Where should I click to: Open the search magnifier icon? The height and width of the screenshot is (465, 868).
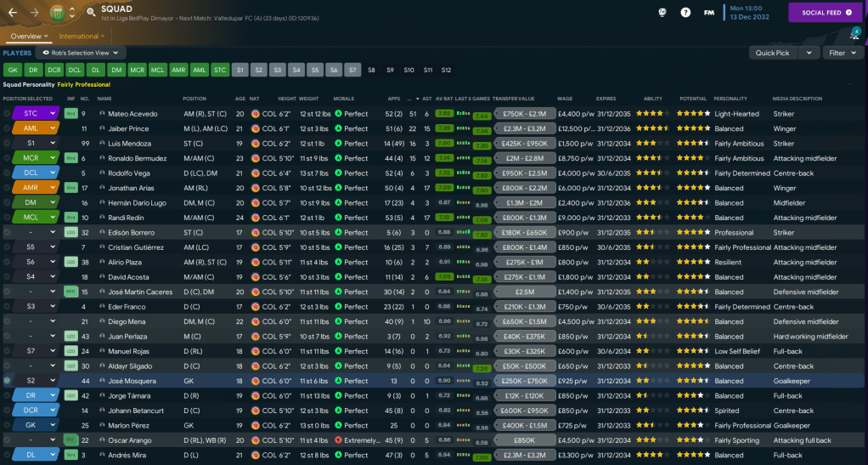pos(91,12)
